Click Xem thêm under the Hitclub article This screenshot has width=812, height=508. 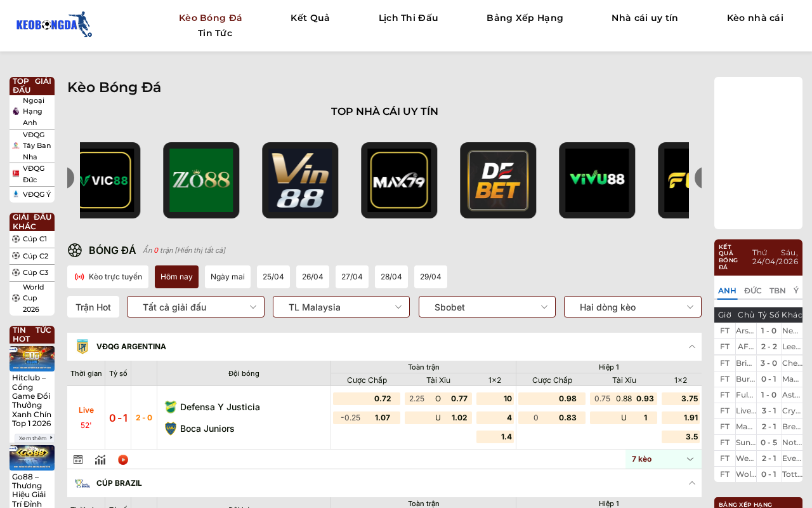34,438
